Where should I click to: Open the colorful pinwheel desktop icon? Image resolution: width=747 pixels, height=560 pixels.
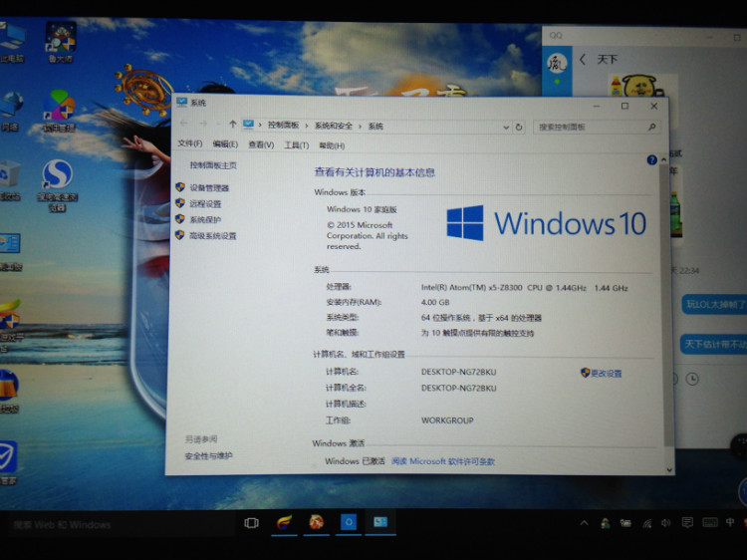coord(59,111)
